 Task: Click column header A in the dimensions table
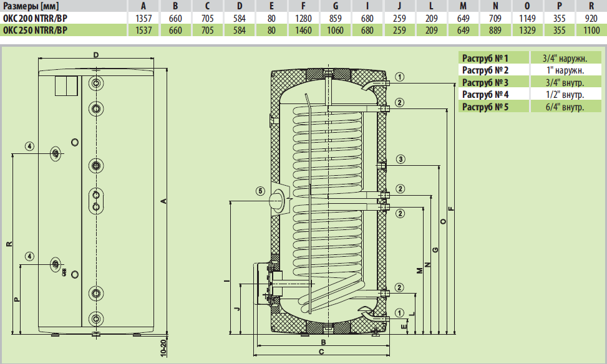(143, 6)
